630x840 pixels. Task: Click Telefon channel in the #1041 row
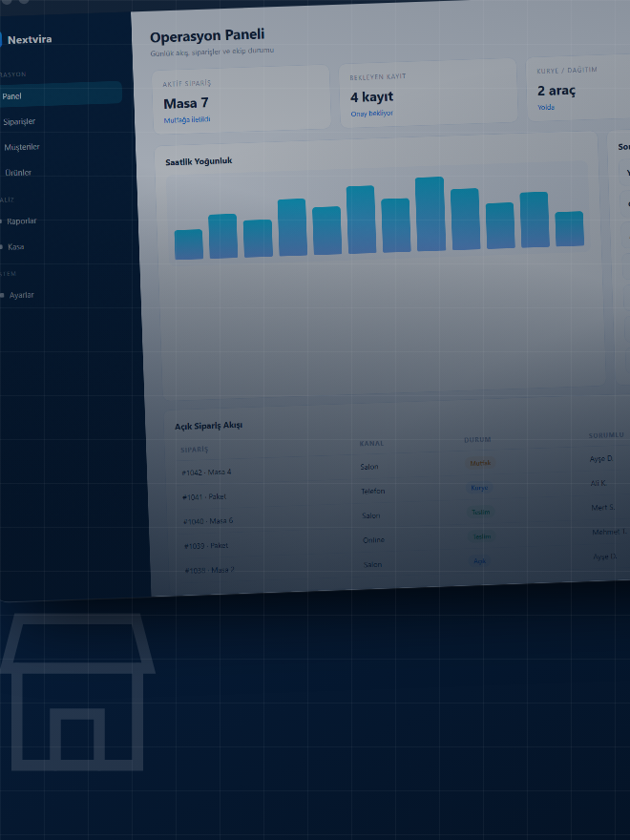coord(373,491)
